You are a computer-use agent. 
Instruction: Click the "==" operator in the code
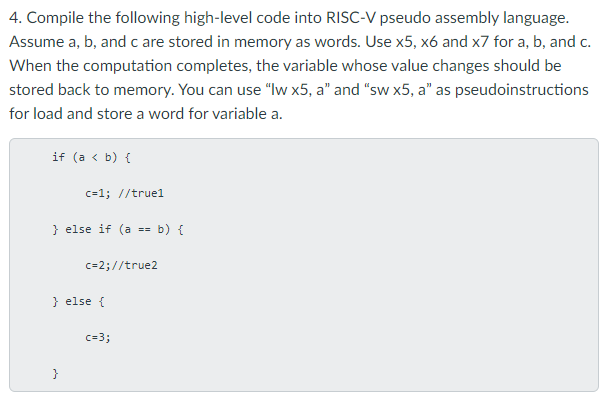[144, 229]
